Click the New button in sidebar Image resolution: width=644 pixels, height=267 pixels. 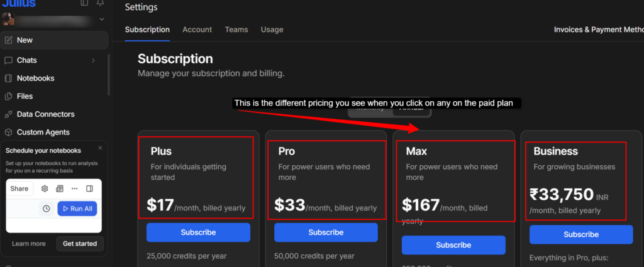coord(54,40)
